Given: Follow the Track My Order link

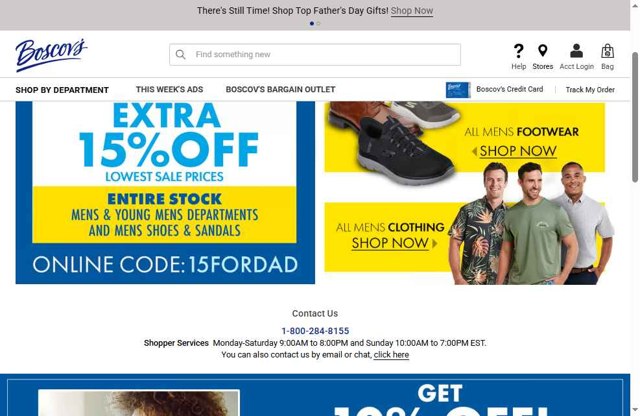Looking at the screenshot, I should (590, 89).
